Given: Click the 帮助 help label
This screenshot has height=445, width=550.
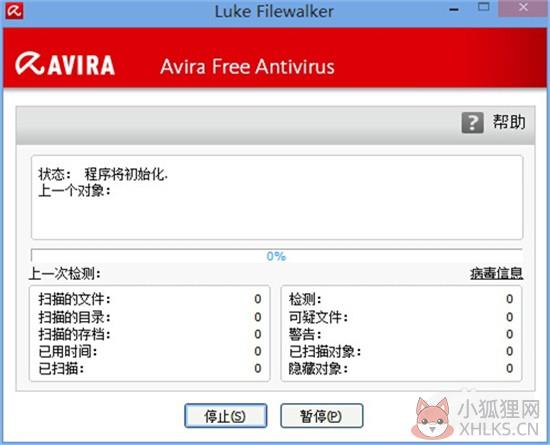Looking at the screenshot, I should click(x=509, y=122).
